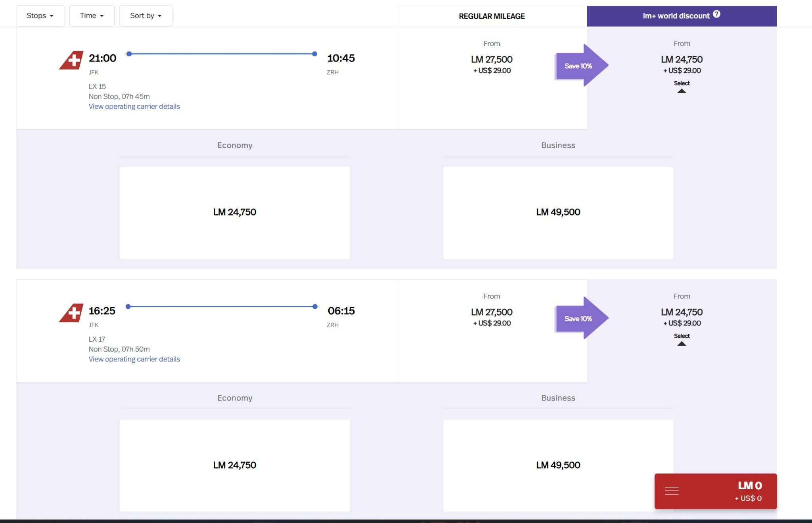The height and width of the screenshot is (523, 812).
Task: Click the Save 10% arrow for LX 17
Action: pos(581,318)
